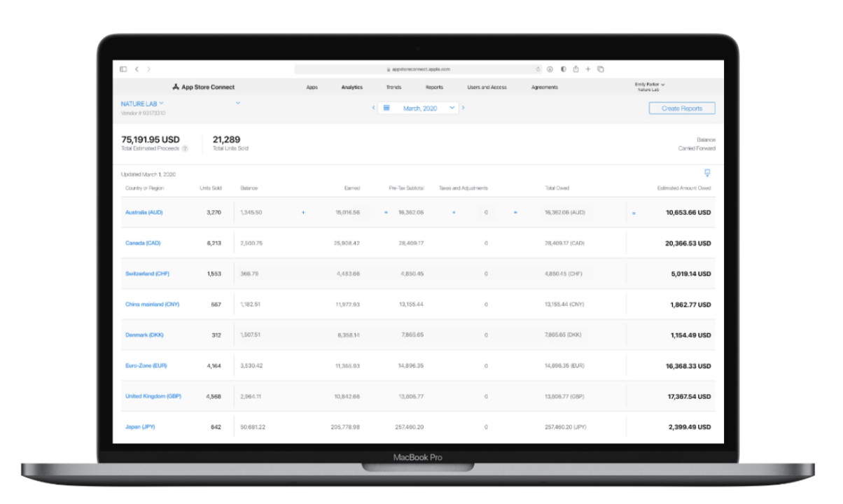Click the 1,862.77 USD China amount

[x=690, y=304]
